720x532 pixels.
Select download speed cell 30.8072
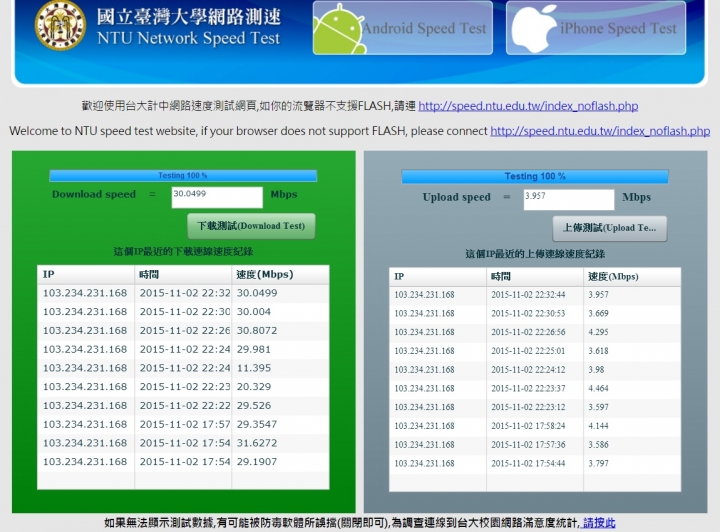281,331
